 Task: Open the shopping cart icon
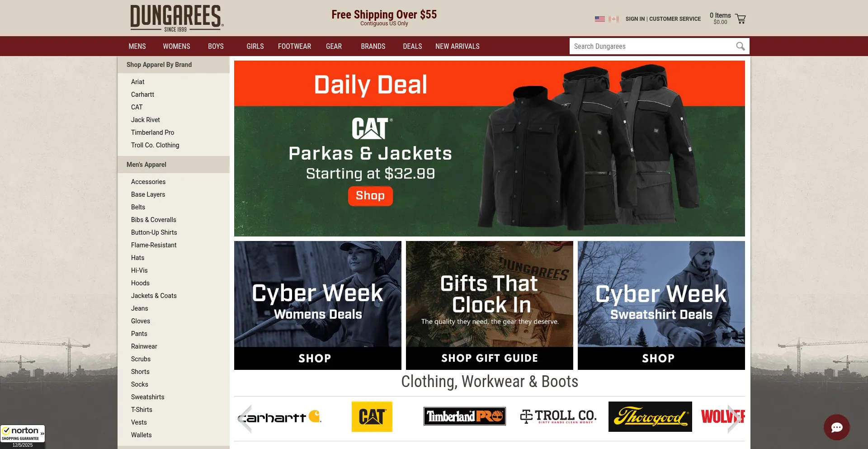741,19
